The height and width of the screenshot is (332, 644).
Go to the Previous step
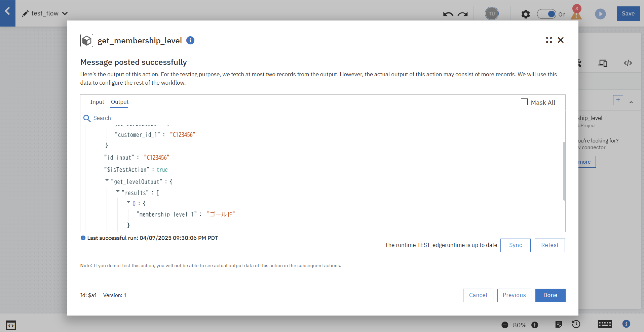514,295
